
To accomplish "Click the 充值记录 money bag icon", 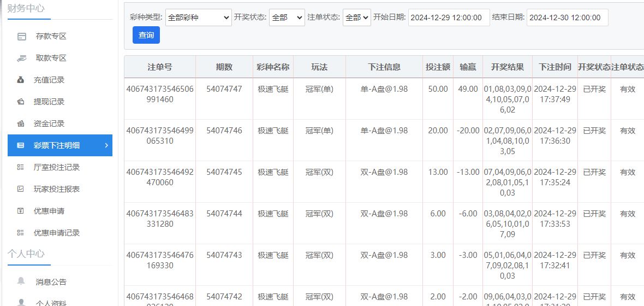I will (x=21, y=80).
